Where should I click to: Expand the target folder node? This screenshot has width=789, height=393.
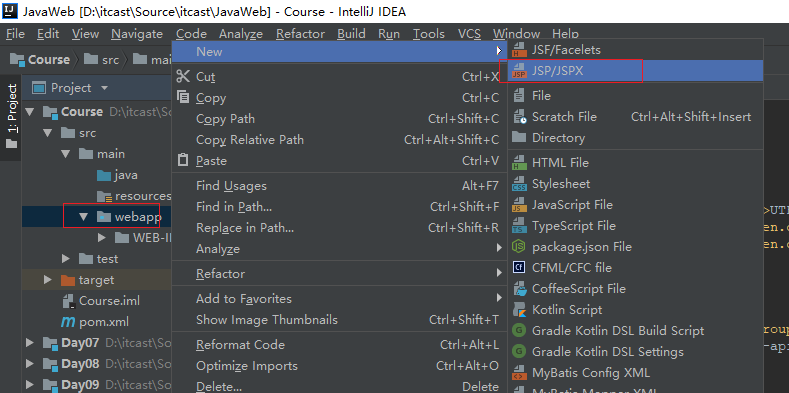click(x=48, y=280)
